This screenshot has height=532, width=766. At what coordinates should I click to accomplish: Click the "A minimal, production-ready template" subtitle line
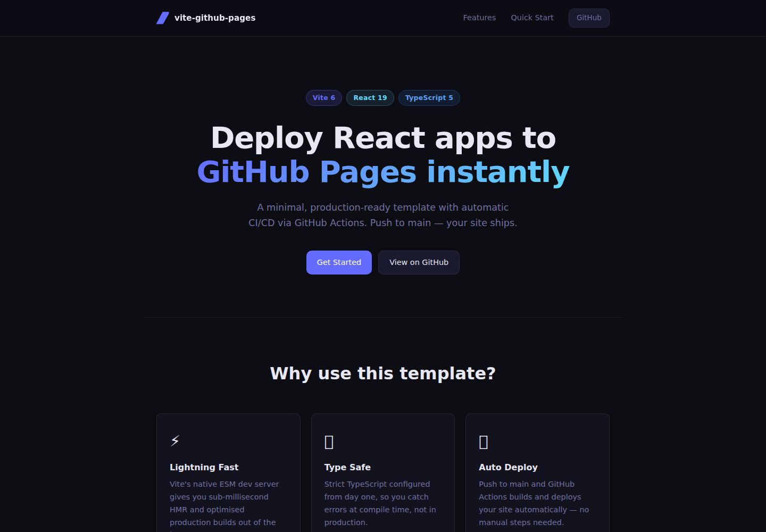(x=383, y=207)
